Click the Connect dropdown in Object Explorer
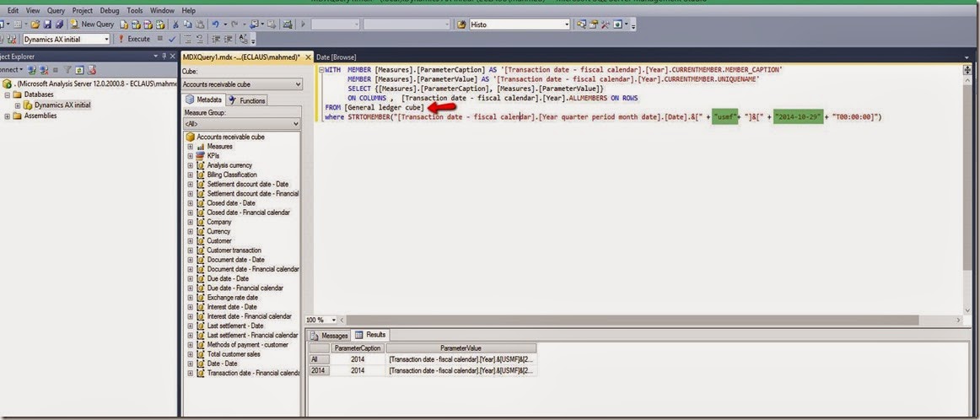The image size is (980, 420). pyautogui.click(x=11, y=69)
